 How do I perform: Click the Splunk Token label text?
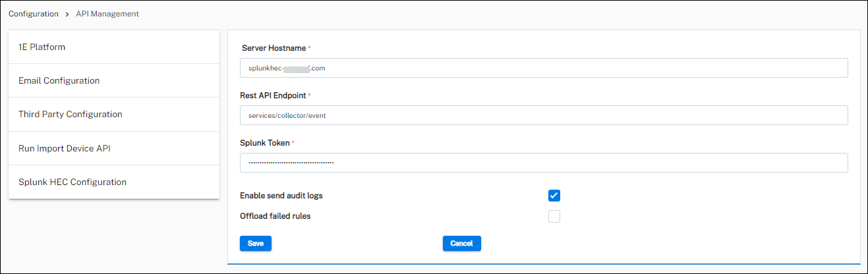[x=264, y=143]
